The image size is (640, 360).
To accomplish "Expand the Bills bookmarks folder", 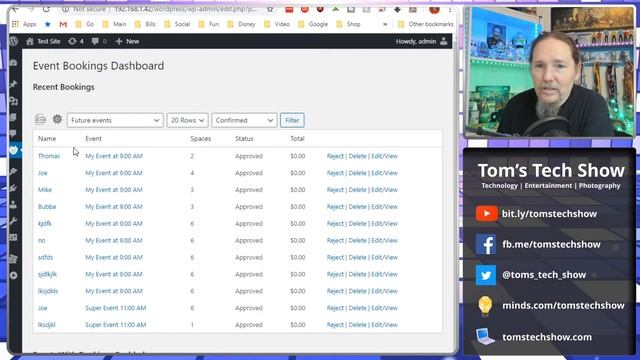I will pos(145,24).
